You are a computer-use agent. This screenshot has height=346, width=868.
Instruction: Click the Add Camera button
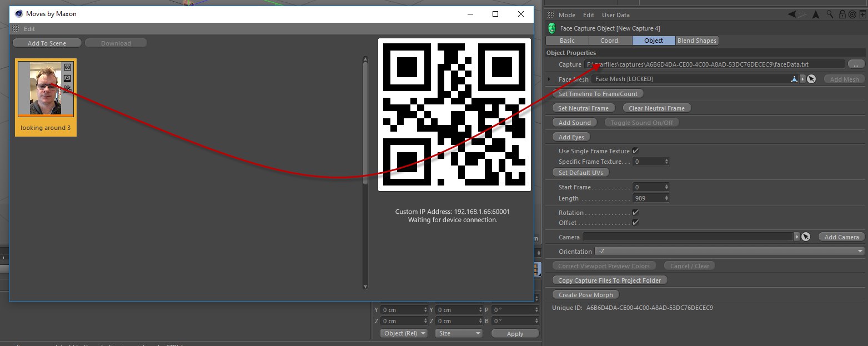tap(842, 237)
